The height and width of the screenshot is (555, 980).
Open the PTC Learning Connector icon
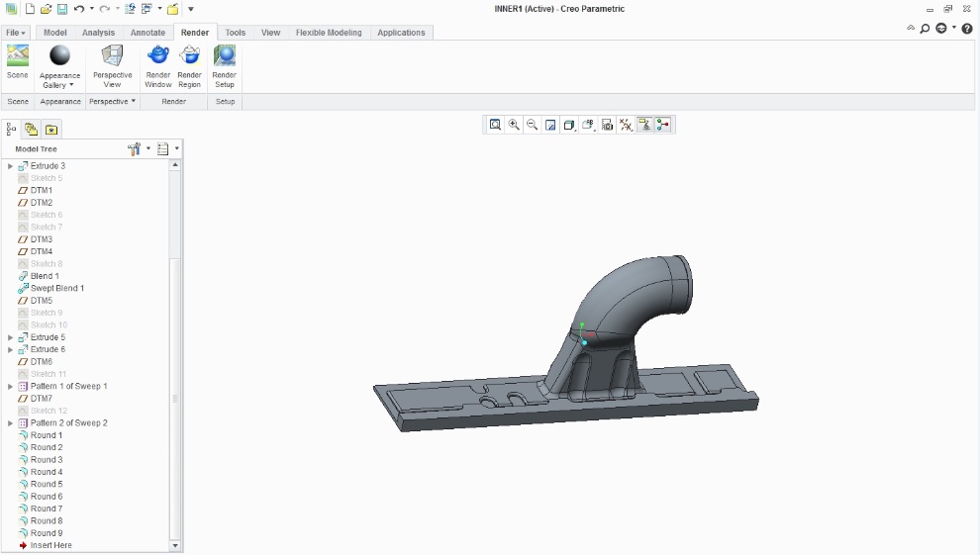[941, 29]
